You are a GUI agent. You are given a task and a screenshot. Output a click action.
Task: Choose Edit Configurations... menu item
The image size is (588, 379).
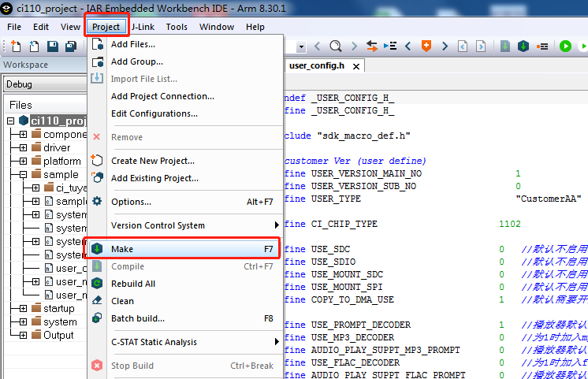[185, 113]
